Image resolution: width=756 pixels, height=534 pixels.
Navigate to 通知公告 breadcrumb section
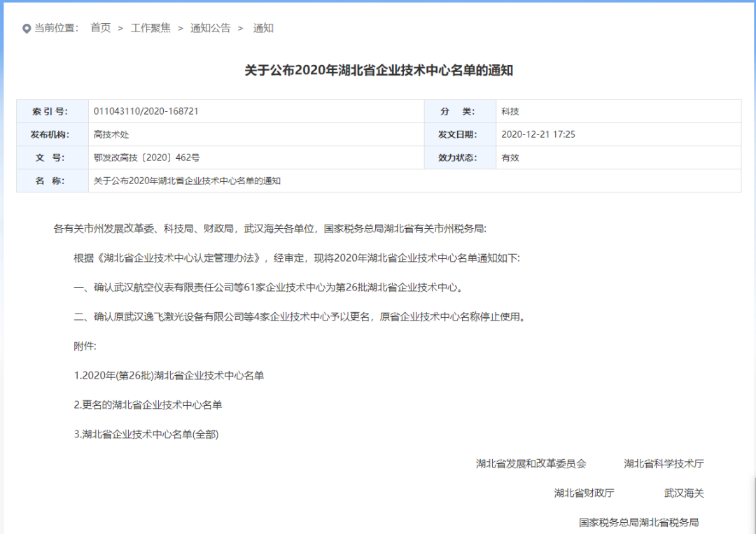point(210,28)
